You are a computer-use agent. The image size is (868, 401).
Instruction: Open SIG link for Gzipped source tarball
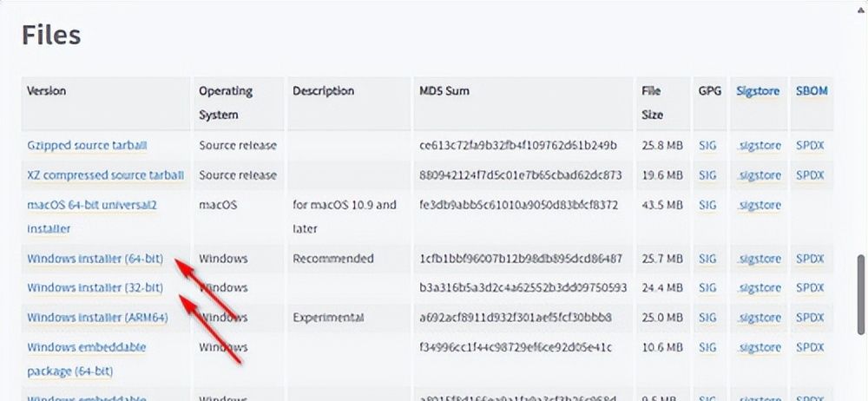(707, 146)
